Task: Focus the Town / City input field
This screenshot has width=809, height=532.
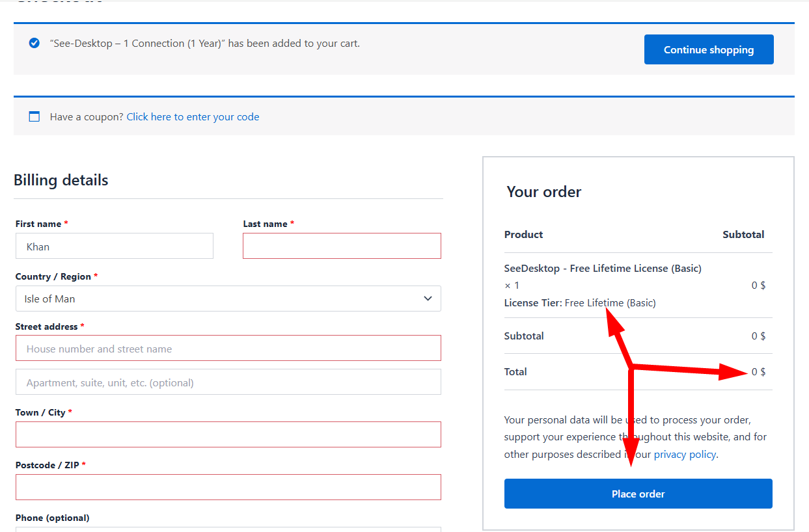Action: [x=228, y=434]
